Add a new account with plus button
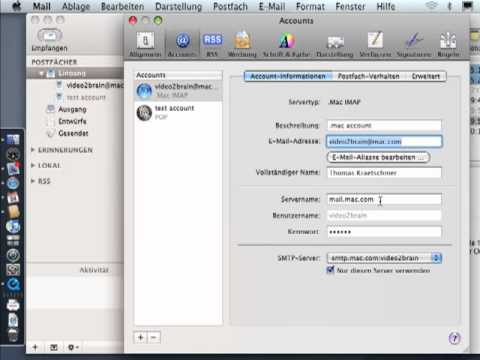480x360 pixels. click(x=140, y=338)
